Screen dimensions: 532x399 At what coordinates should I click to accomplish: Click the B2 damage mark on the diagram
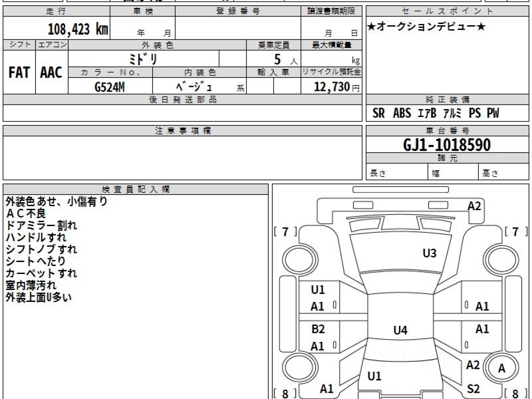[x=318, y=329]
